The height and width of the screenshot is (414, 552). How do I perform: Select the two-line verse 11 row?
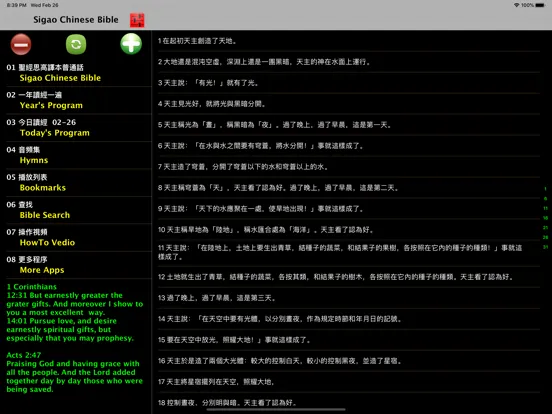coord(349,253)
